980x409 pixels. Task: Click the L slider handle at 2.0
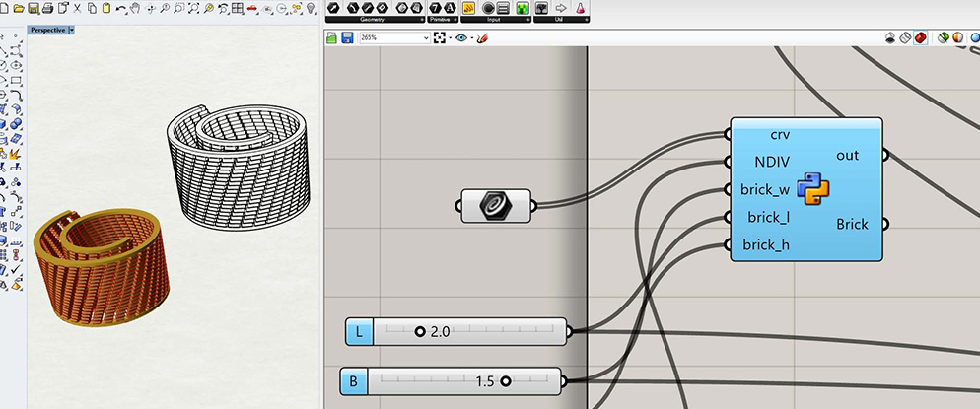pyautogui.click(x=420, y=332)
